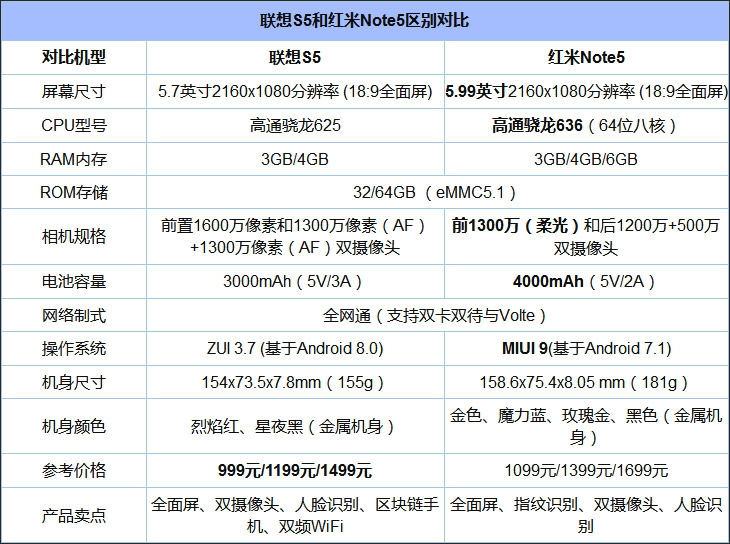Click the 1099元/1399元/1699元 price cell
The width and height of the screenshot is (730, 544).
586,470
